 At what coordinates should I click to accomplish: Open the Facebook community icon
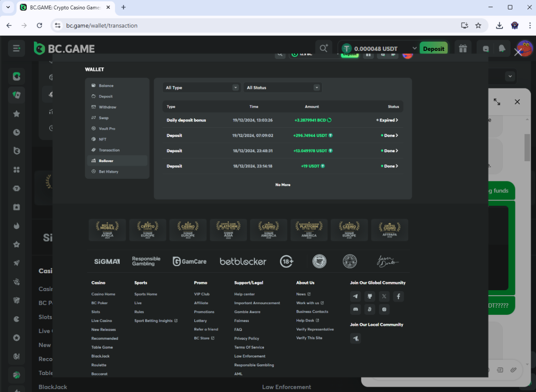point(398,296)
